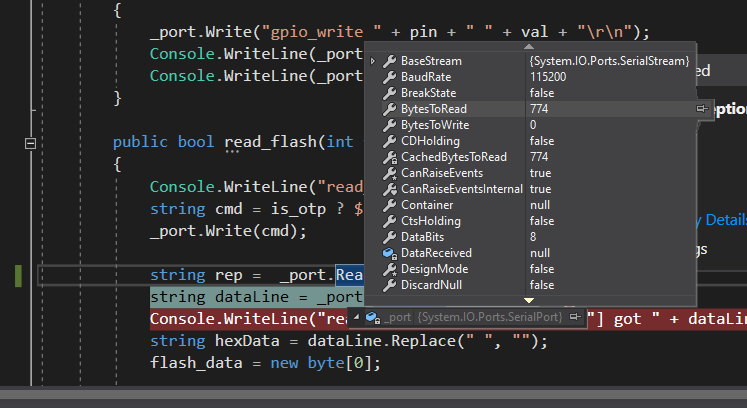Image resolution: width=747 pixels, height=408 pixels.
Task: Click the _port variable field icon
Action: click(x=373, y=317)
